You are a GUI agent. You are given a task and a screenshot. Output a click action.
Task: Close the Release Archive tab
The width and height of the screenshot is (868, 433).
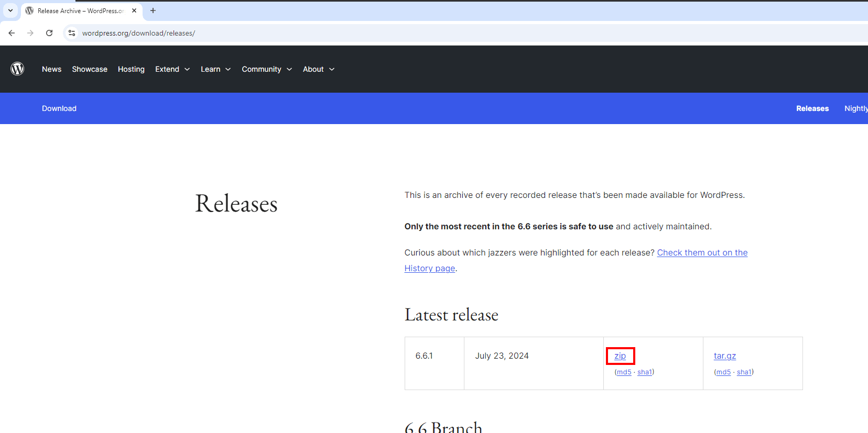134,10
